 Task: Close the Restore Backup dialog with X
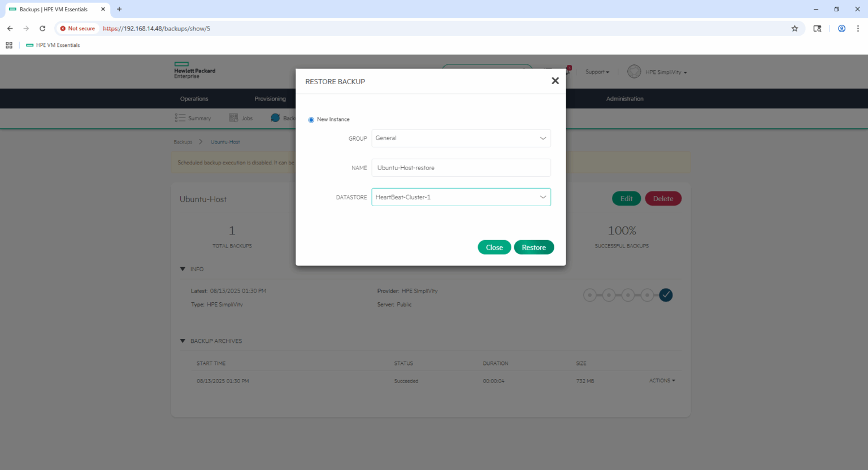555,81
